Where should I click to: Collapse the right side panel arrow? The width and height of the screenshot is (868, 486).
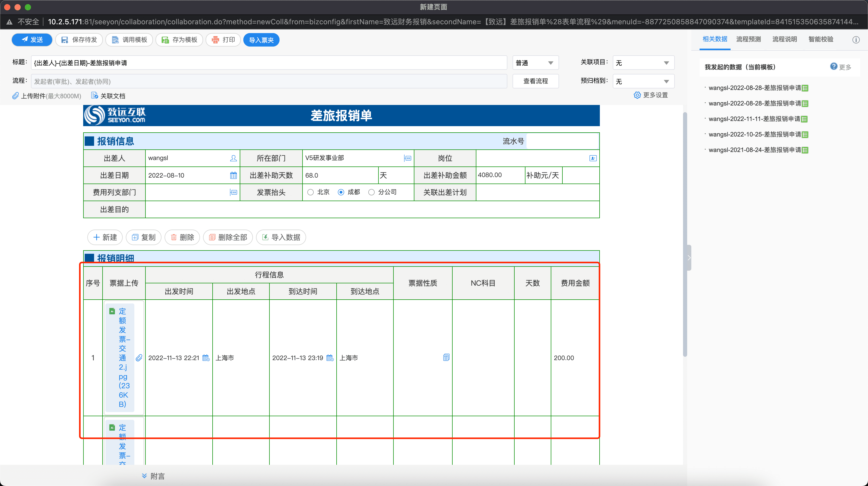click(x=689, y=258)
